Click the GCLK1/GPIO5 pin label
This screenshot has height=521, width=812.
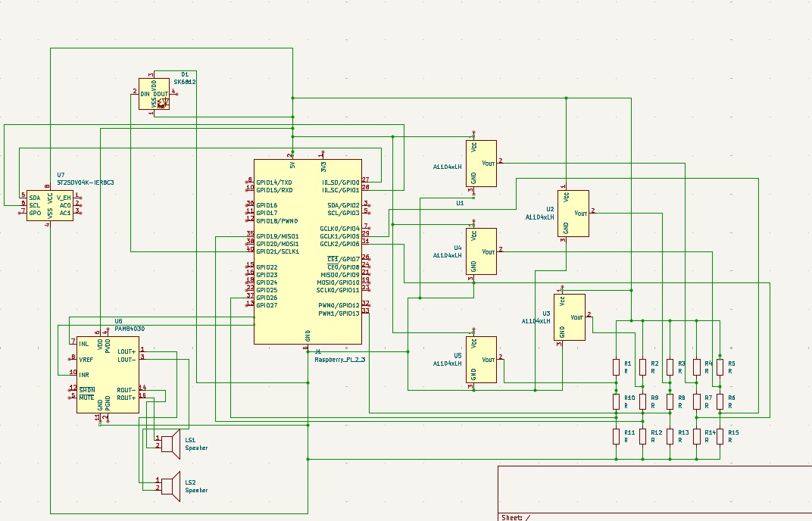(339, 236)
